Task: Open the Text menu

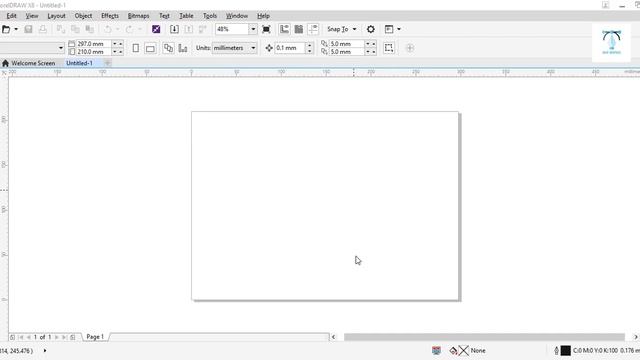Action: [x=164, y=16]
